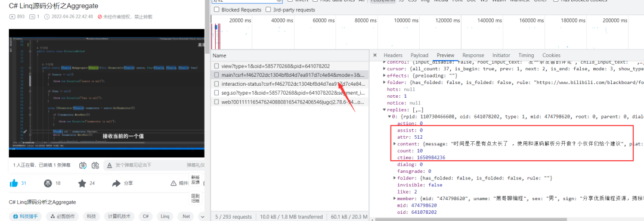The height and width of the screenshot is (221, 644).
Task: Click the 弹幕礼仪 link
Action: [x=196, y=165]
